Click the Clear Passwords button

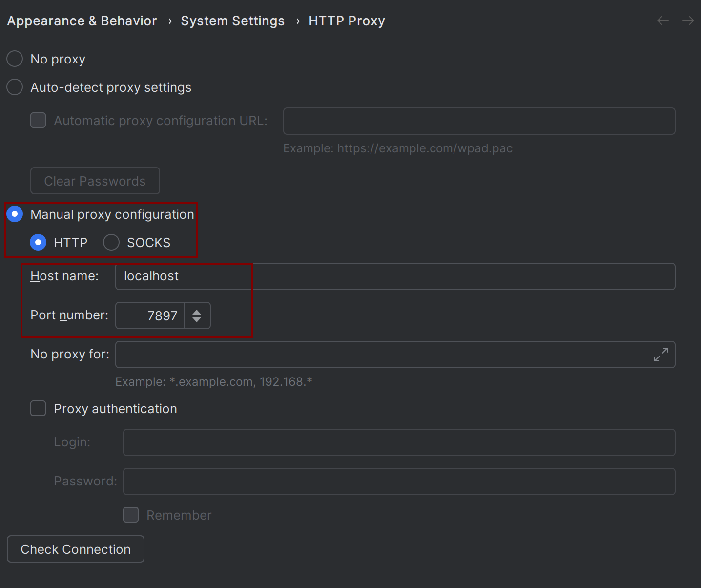click(95, 181)
